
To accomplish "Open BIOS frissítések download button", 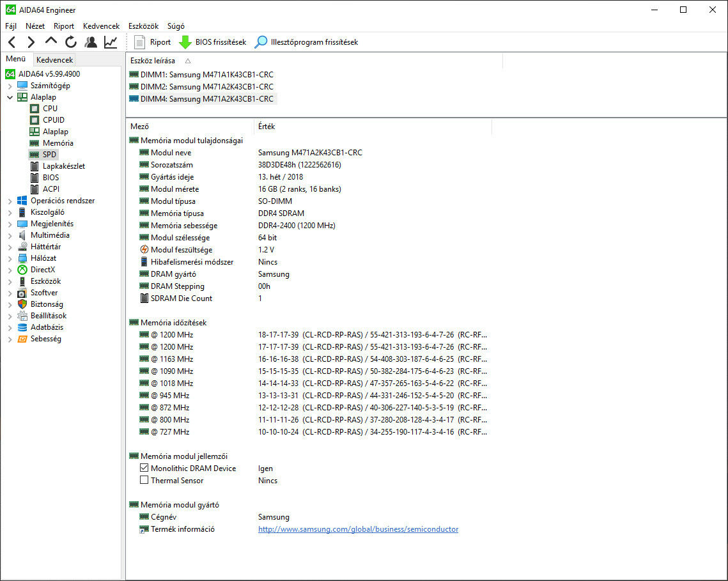I will point(213,42).
